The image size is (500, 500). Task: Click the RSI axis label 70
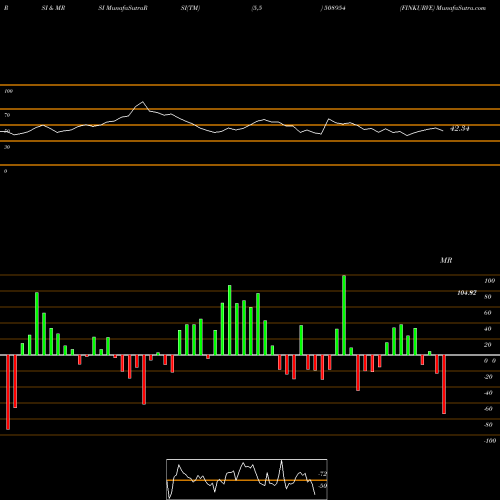(x=7, y=115)
